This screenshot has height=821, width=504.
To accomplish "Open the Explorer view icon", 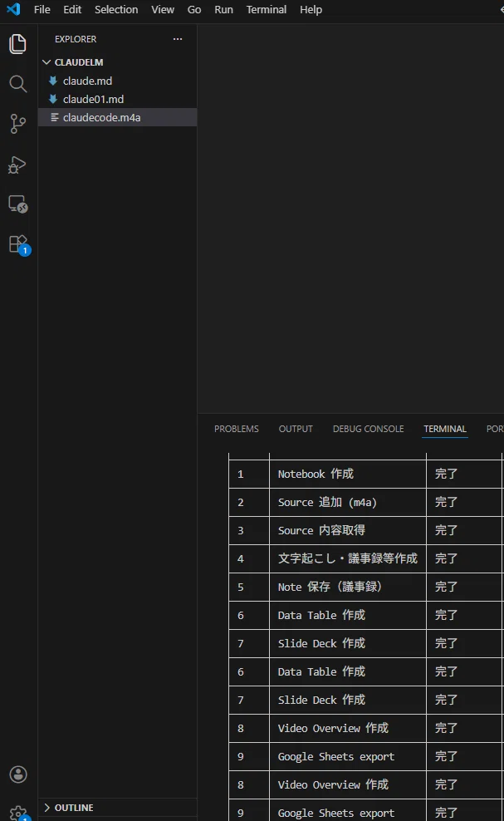I will click(17, 43).
